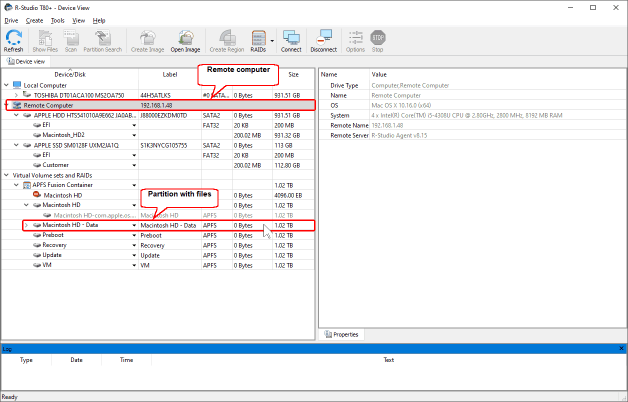Click the Stop toolbar icon
The width and height of the screenshot is (628, 402).
tap(378, 41)
